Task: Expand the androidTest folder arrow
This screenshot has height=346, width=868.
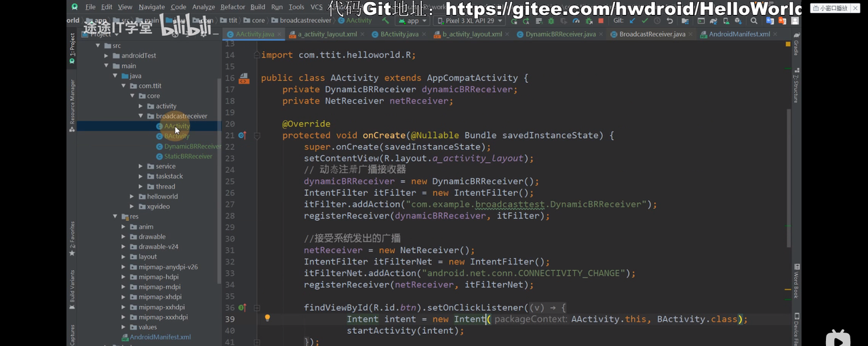Action: 106,56
